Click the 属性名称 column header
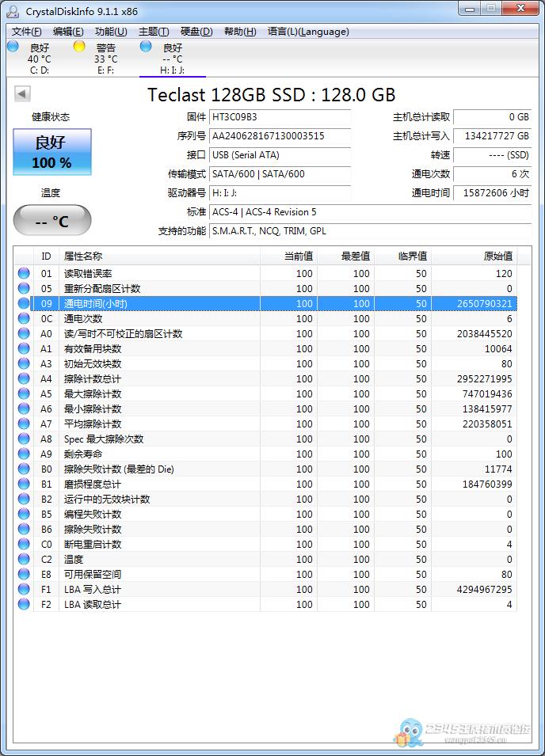 point(159,256)
